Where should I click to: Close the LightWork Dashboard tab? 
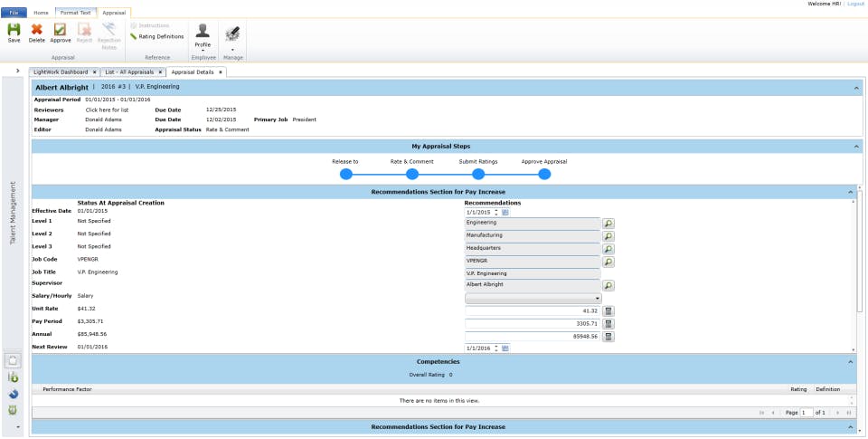(x=95, y=72)
